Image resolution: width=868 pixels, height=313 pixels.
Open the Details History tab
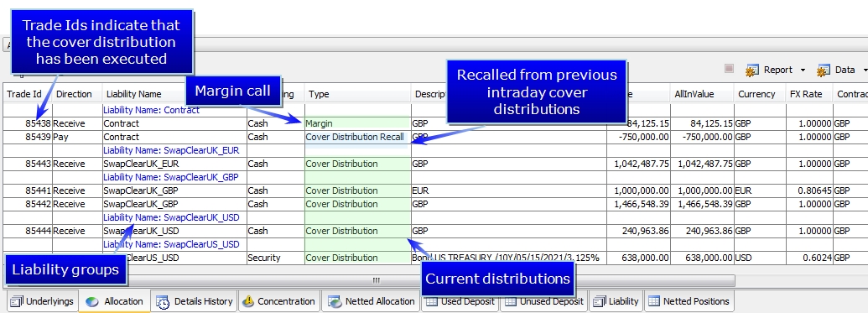(195, 301)
